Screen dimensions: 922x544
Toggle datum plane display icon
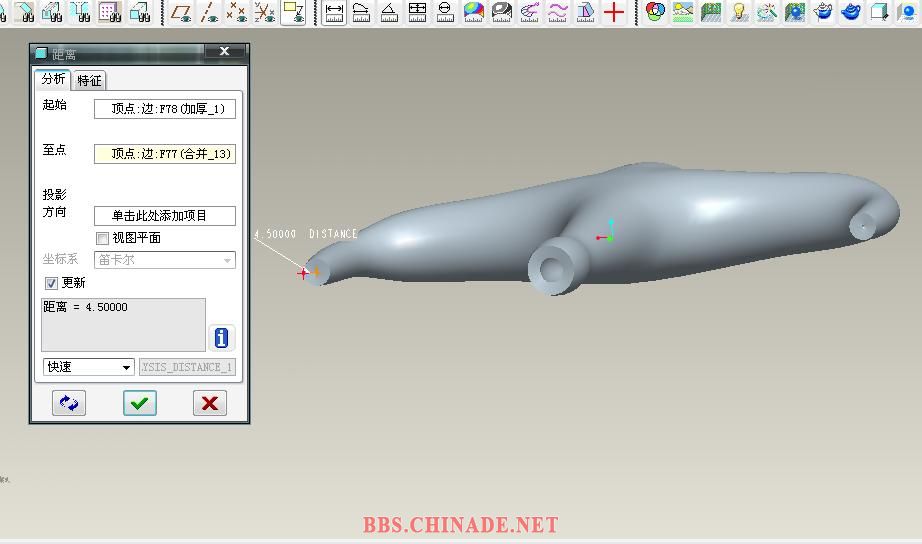181,12
